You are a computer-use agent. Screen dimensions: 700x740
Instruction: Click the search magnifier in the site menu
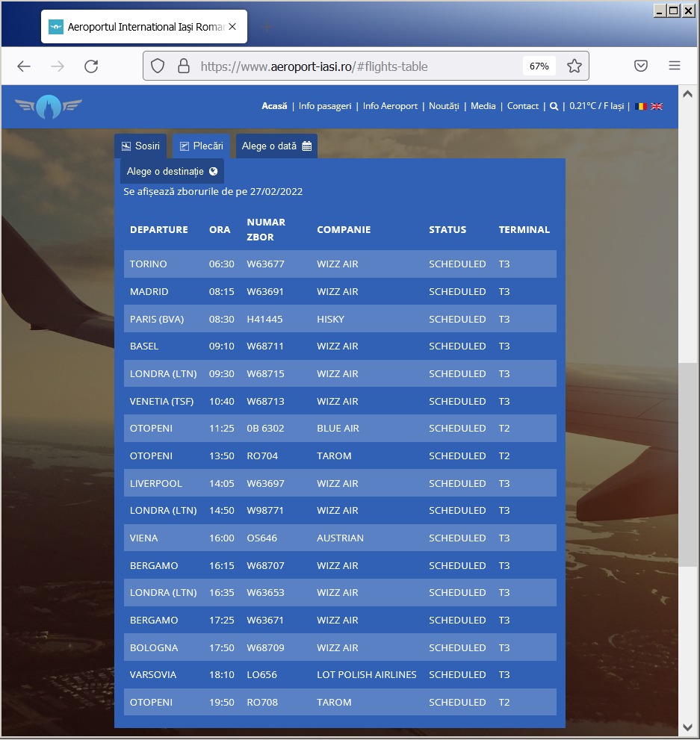point(554,106)
